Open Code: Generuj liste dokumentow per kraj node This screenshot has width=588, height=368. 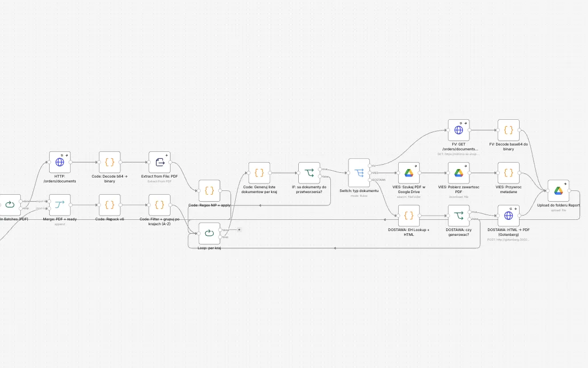259,173
